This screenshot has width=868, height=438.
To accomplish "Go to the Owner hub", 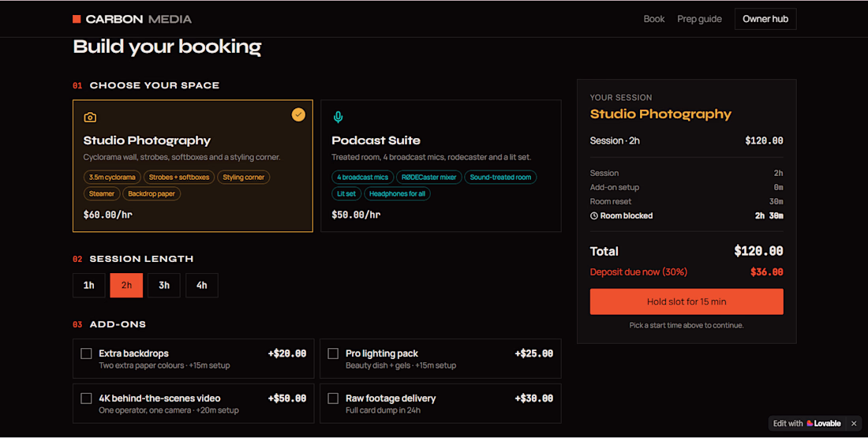I will 765,19.
